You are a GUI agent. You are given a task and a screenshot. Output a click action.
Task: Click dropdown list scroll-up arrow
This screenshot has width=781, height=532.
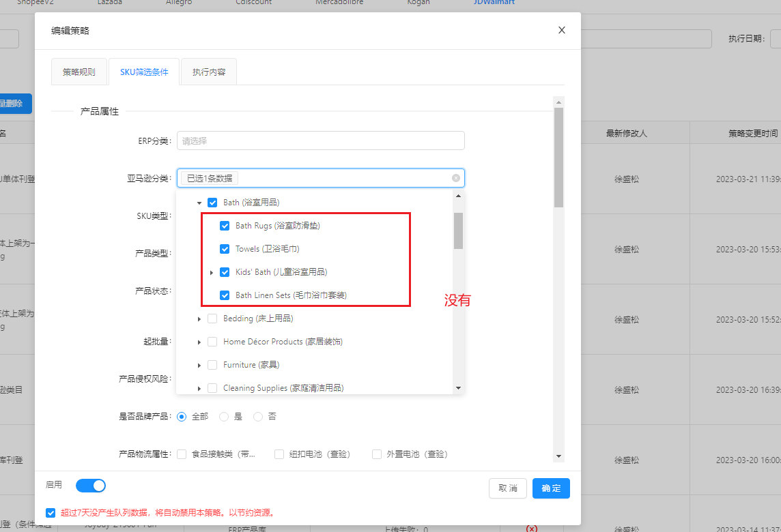click(x=458, y=196)
